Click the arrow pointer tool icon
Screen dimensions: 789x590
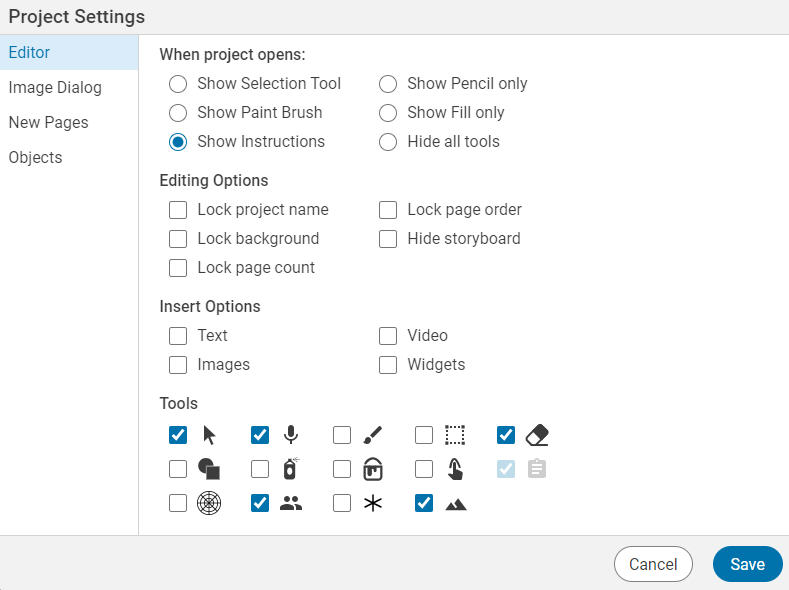click(209, 435)
